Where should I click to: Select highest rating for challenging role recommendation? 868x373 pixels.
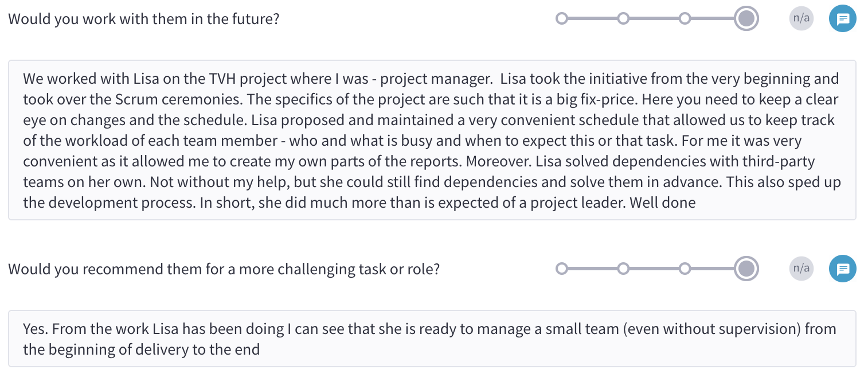pos(746,269)
